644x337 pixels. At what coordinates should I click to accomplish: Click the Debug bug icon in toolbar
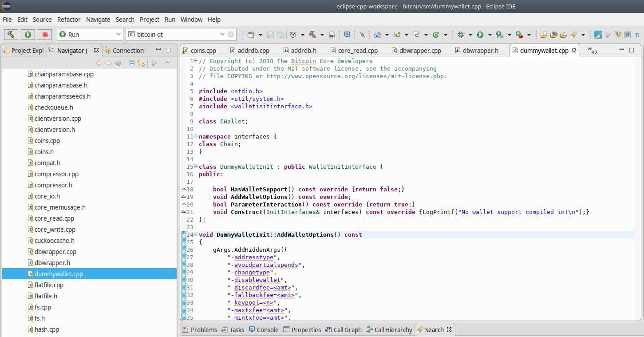click(461, 35)
